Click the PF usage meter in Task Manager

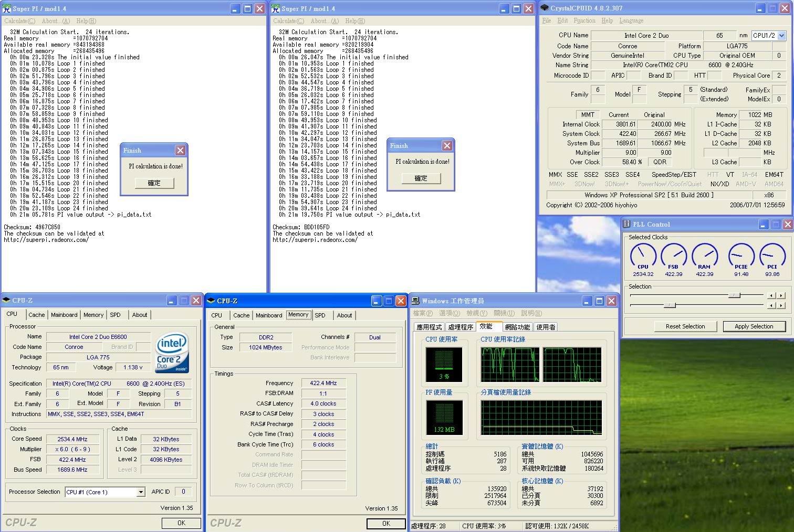444,418
